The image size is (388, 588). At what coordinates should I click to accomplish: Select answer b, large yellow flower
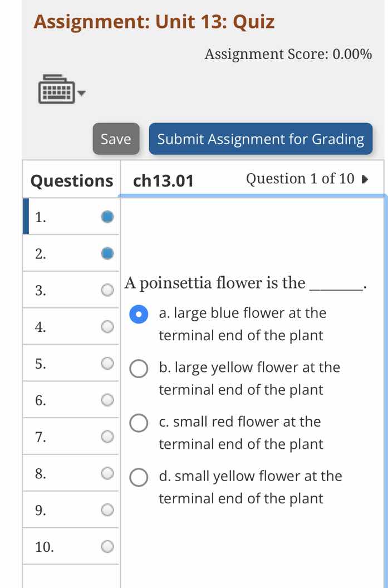point(138,369)
